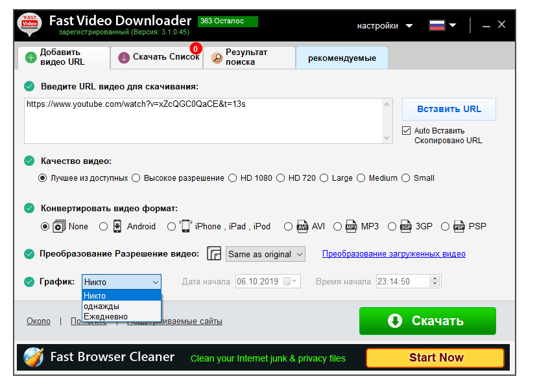The image size is (537, 392).
Task: Select Ежедневно in schedule list
Action: pyautogui.click(x=121, y=316)
